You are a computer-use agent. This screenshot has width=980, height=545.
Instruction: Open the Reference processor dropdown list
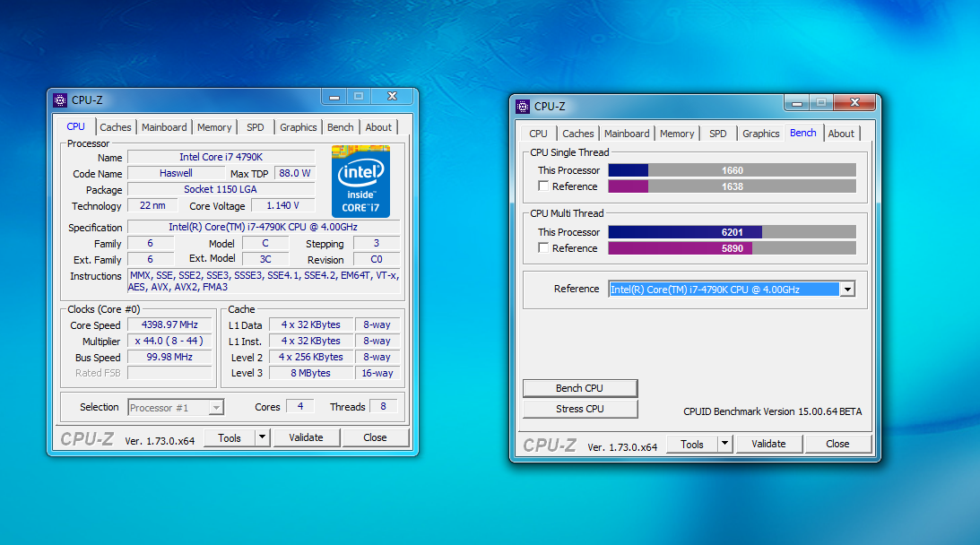pos(847,290)
